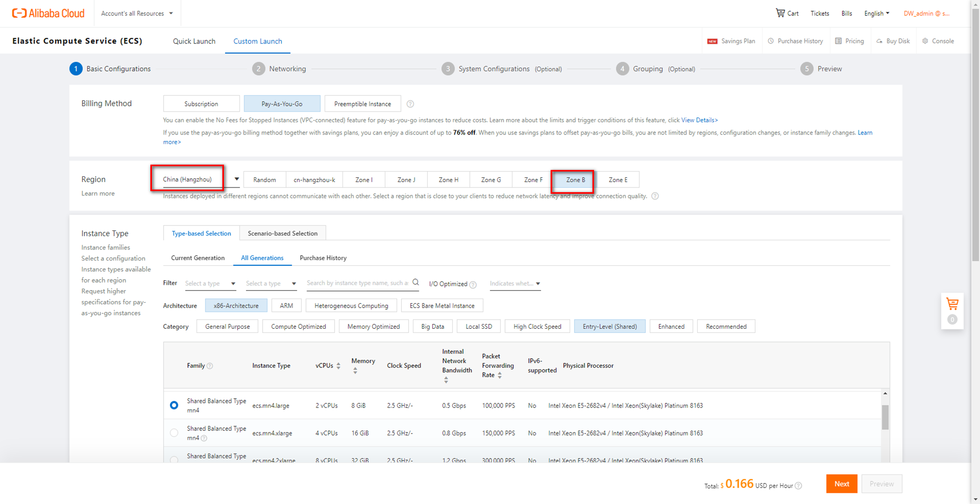The height and width of the screenshot is (504, 980).
Task: Click the Region description help icon
Action: coord(655,196)
